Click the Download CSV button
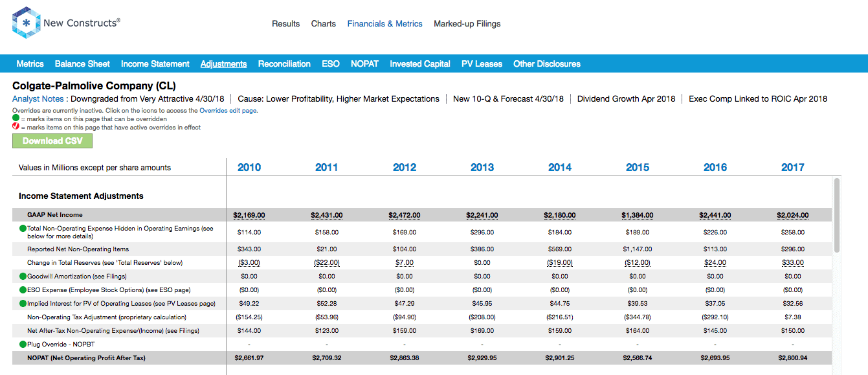This screenshot has width=868, height=375. 52,141
